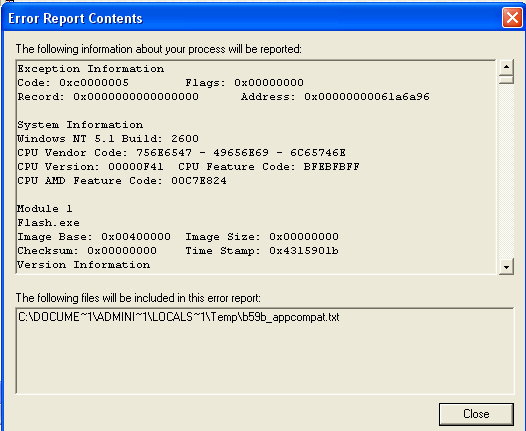Click the Module 1 heading
Image resolution: width=526 pixels, height=431 pixels.
click(x=45, y=209)
